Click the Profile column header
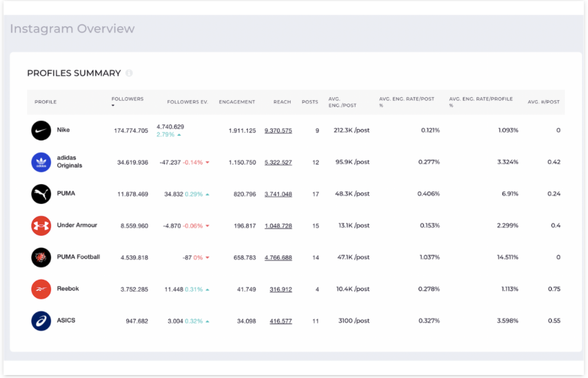588x378 pixels. coord(46,102)
